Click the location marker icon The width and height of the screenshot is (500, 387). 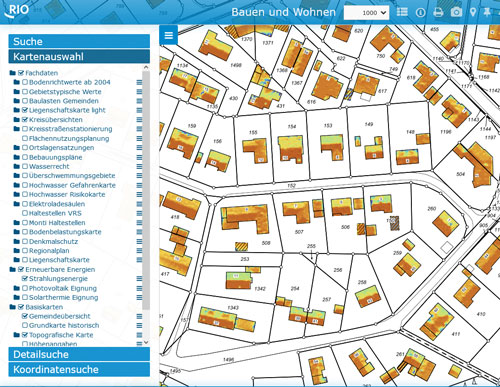(x=473, y=13)
